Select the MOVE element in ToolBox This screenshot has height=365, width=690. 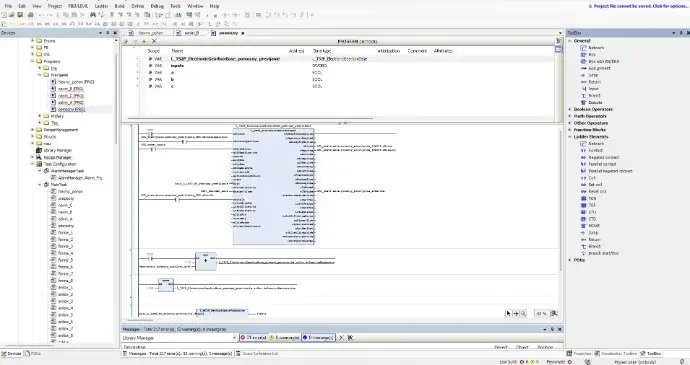[x=590, y=226]
